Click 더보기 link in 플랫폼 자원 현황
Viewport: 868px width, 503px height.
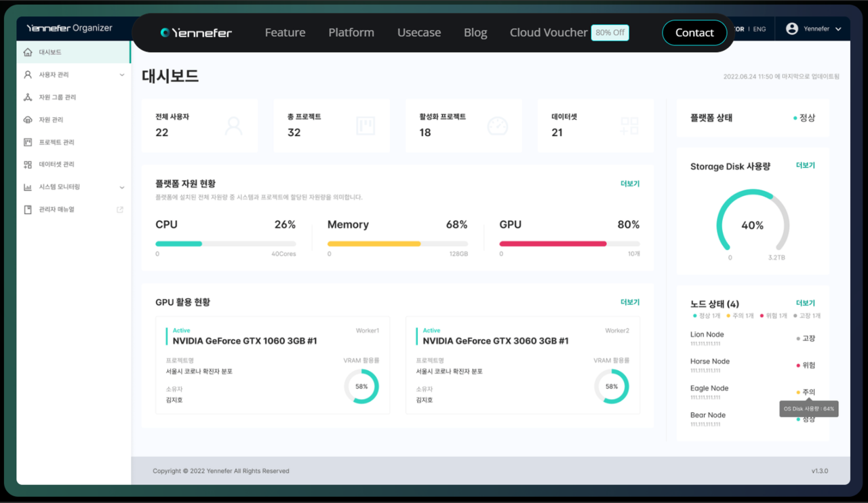[x=629, y=184]
